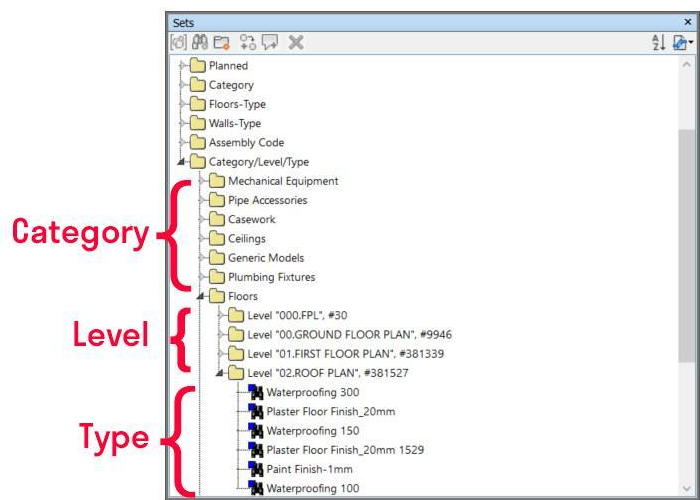Delete the selected set with the X icon

[296, 42]
